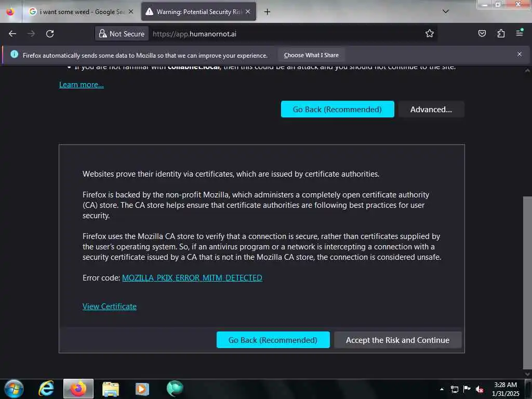Click the Firefox logo beside the tabs
532x399 pixels.
(10, 11)
